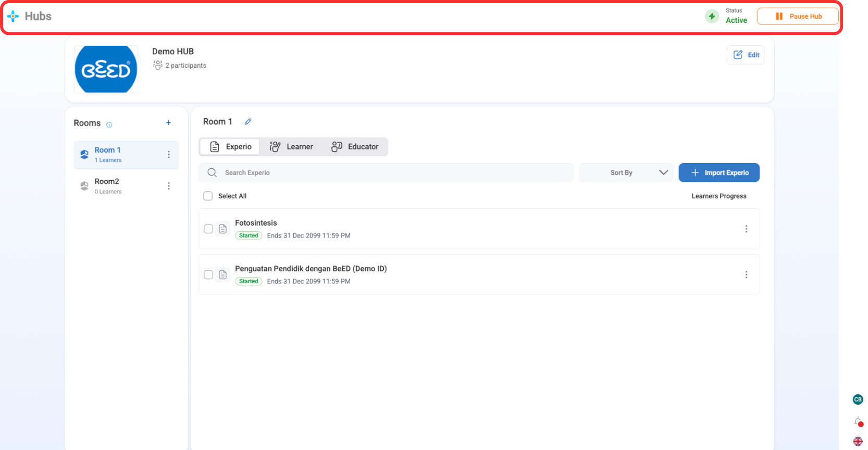This screenshot has height=450, width=868.
Task: Click Started badge on Fotosintesis
Action: click(x=249, y=235)
